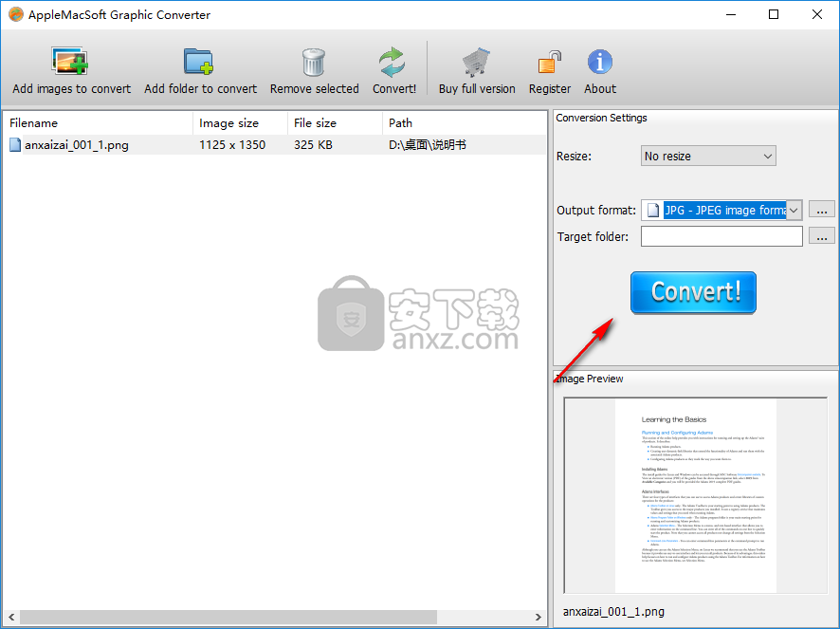Viewport: 840px width, 629px height.
Task: Click the AppleMacSoft app logo in the title bar
Action: (x=16, y=14)
